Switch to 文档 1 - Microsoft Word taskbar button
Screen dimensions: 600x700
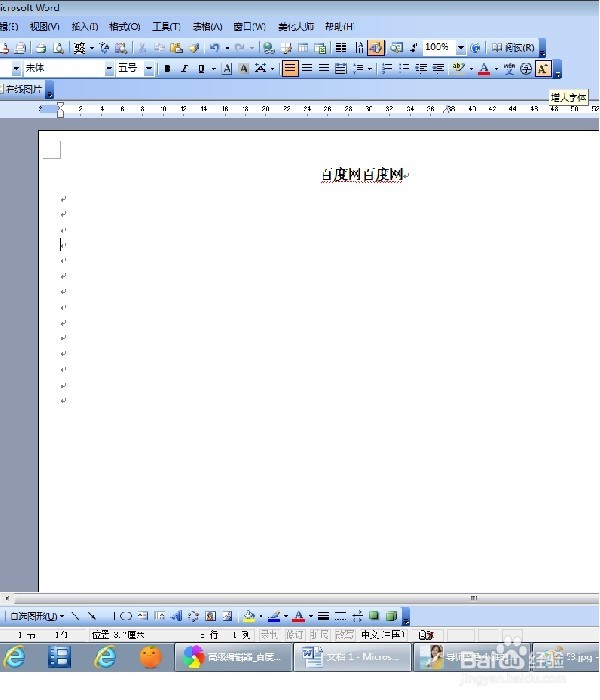352,657
